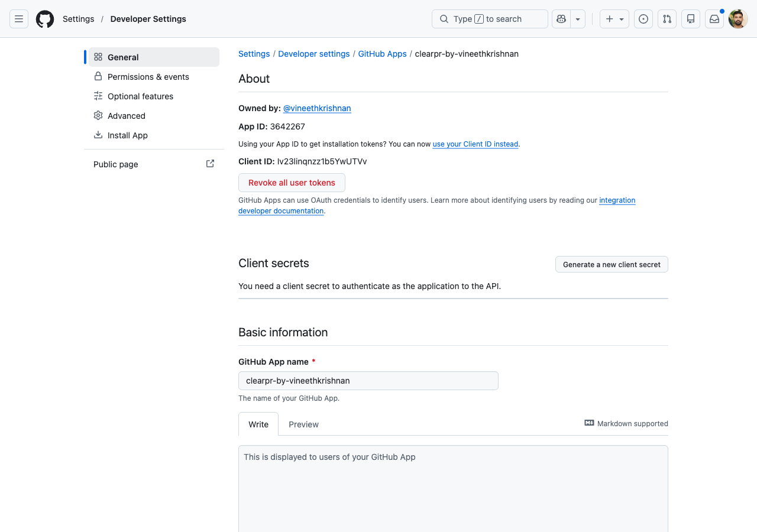
Task: Open the user profile avatar menu
Action: pos(738,19)
